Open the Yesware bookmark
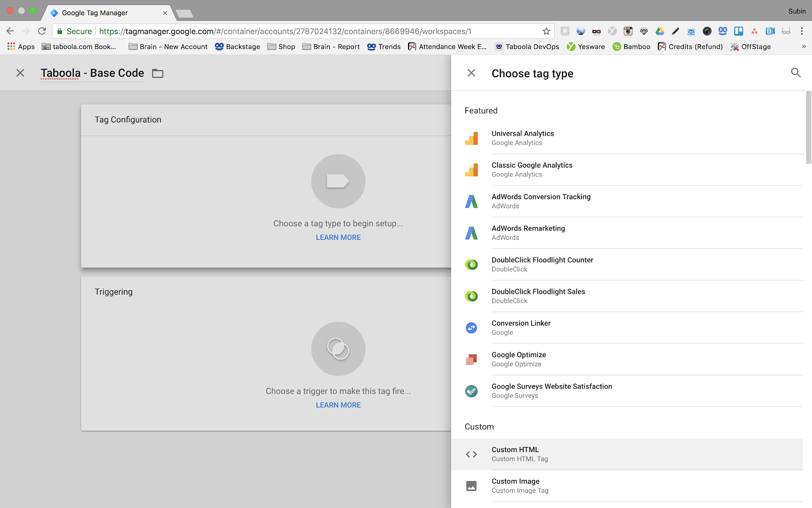Viewport: 812px width, 508px height. click(586, 46)
